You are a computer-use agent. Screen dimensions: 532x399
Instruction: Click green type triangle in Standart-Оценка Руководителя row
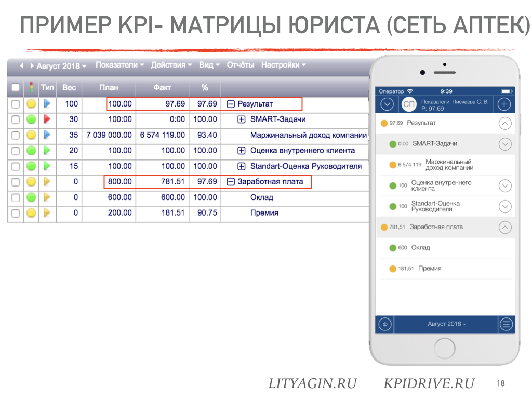(47, 166)
